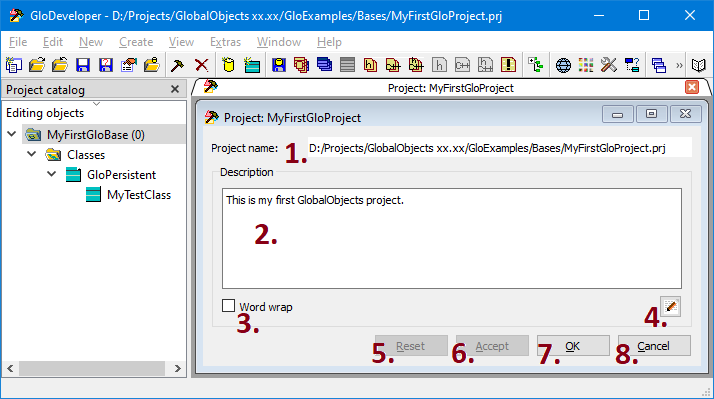Click the stacked blue tables icon

324,65
